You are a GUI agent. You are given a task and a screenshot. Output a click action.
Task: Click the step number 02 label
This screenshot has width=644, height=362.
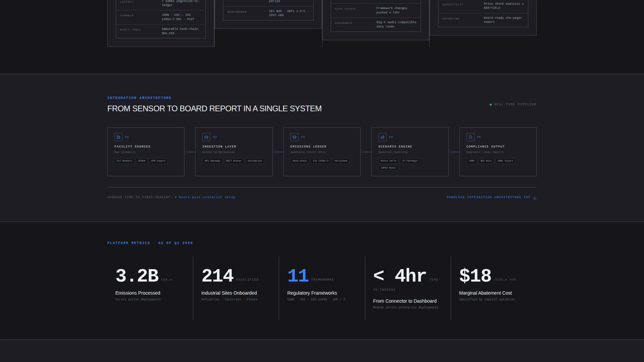(215, 137)
